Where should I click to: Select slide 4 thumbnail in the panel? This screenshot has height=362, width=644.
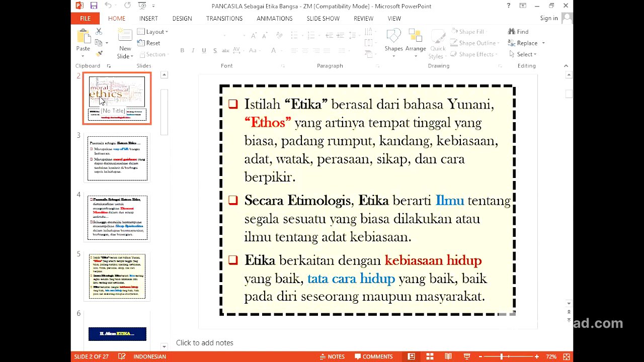(x=117, y=217)
